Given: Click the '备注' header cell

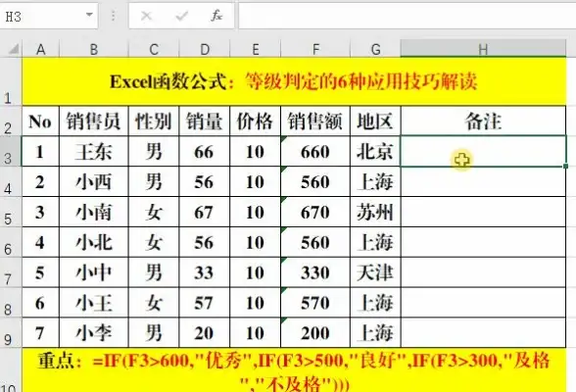Looking at the screenshot, I should (x=483, y=121).
